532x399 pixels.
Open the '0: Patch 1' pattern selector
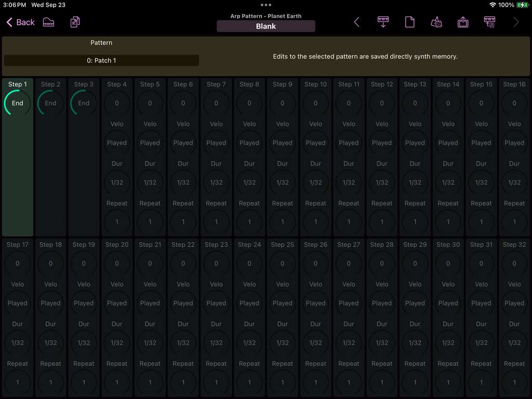click(x=101, y=60)
